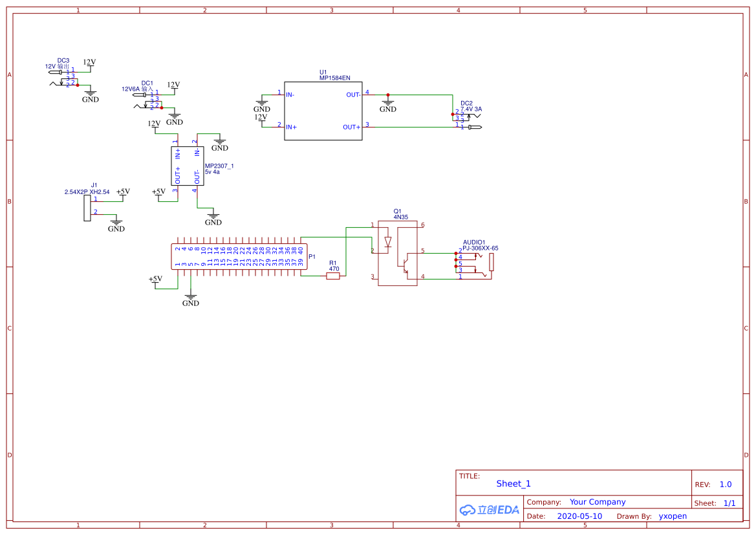Click the '12V6A 输入' label
This screenshot has width=756, height=535.
pyautogui.click(x=137, y=89)
